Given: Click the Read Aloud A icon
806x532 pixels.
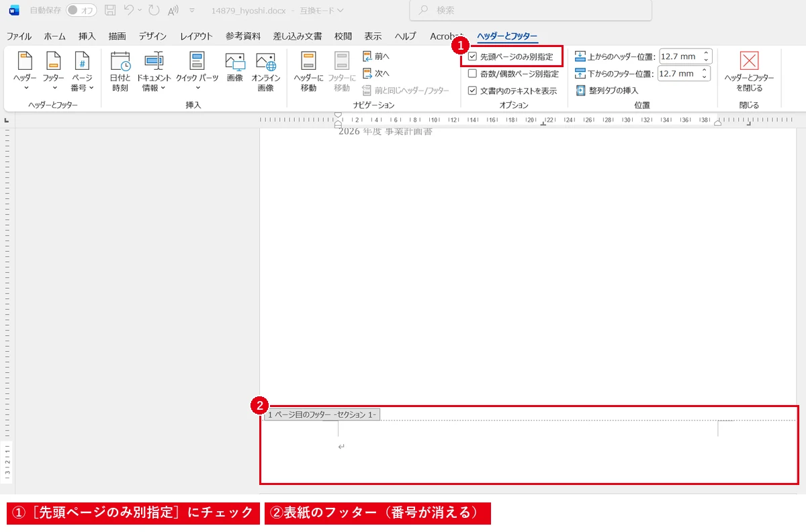Looking at the screenshot, I should point(173,10).
